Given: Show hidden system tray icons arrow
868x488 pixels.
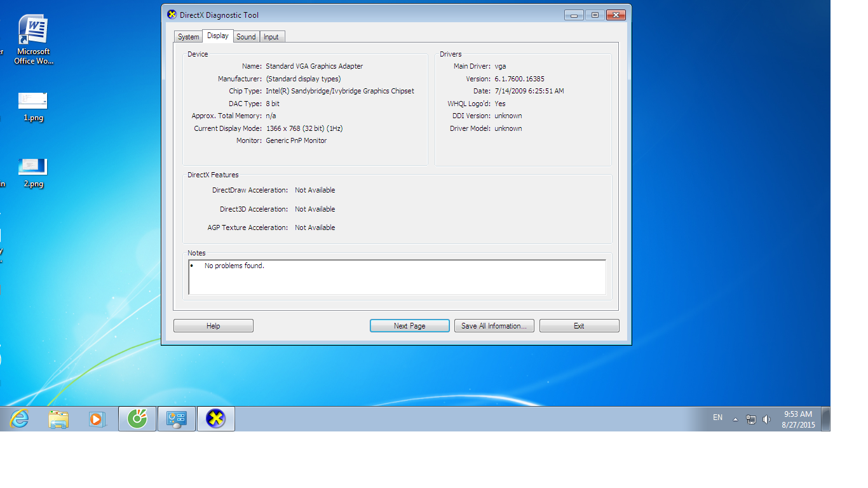Looking at the screenshot, I should (735, 419).
